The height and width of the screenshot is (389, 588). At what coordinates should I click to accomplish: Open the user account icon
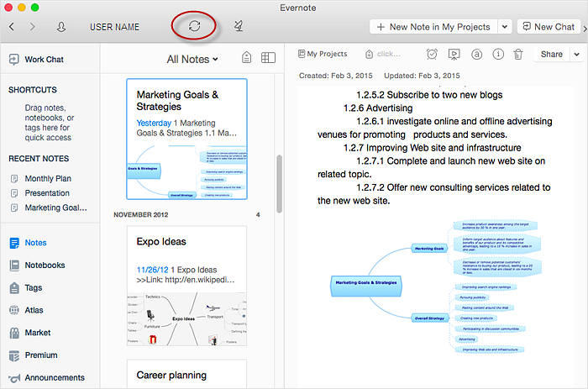[61, 27]
